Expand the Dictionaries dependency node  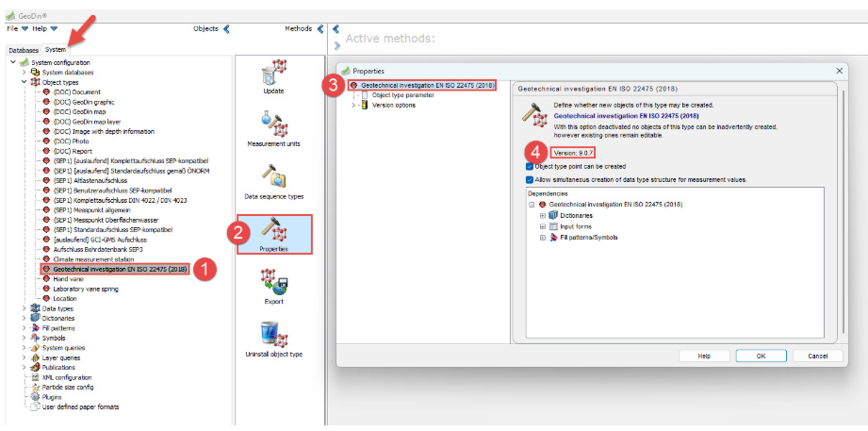point(543,215)
